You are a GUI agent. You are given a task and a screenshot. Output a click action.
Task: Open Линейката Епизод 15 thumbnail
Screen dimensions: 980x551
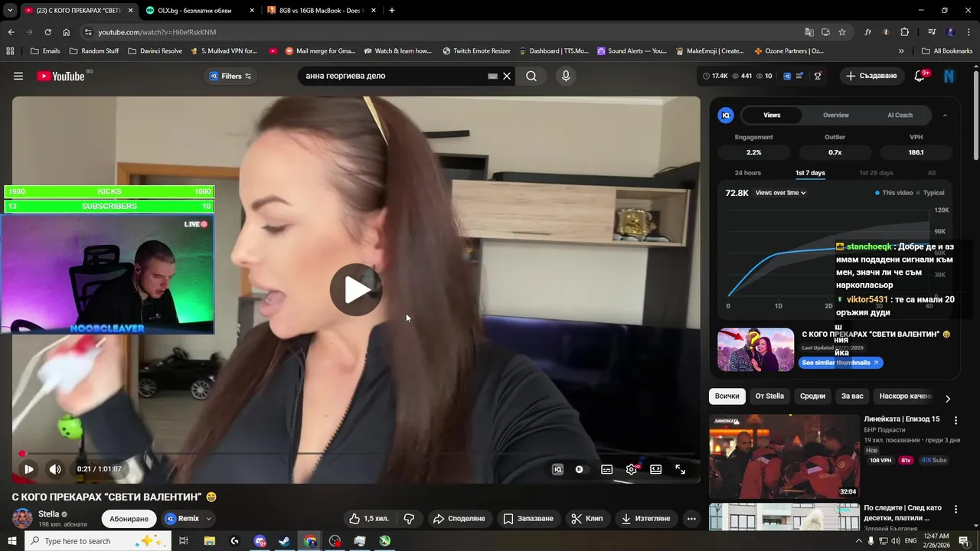(784, 456)
